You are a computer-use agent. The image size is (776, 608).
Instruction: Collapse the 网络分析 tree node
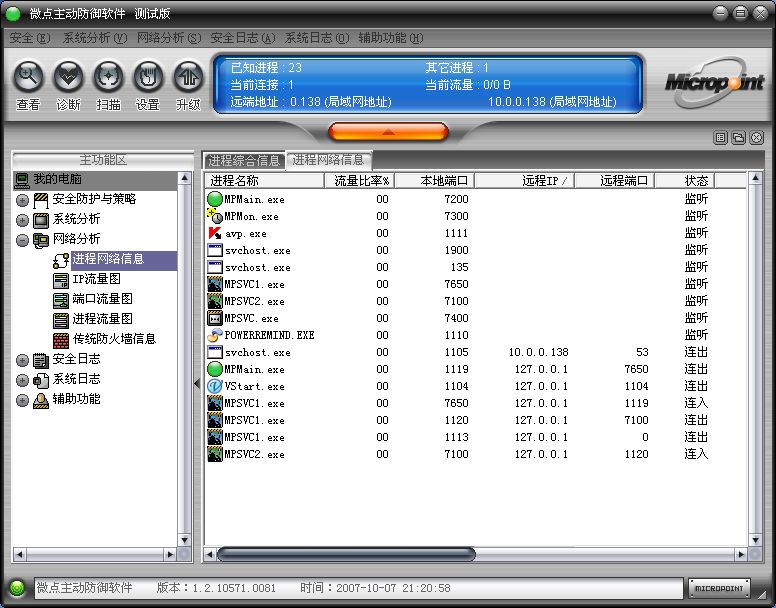click(22, 240)
